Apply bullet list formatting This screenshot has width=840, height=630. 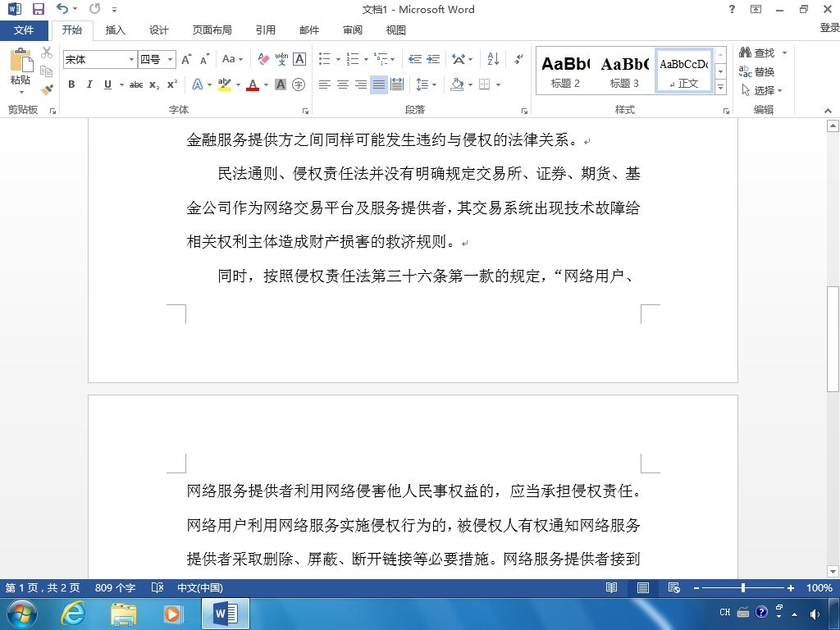click(x=325, y=59)
